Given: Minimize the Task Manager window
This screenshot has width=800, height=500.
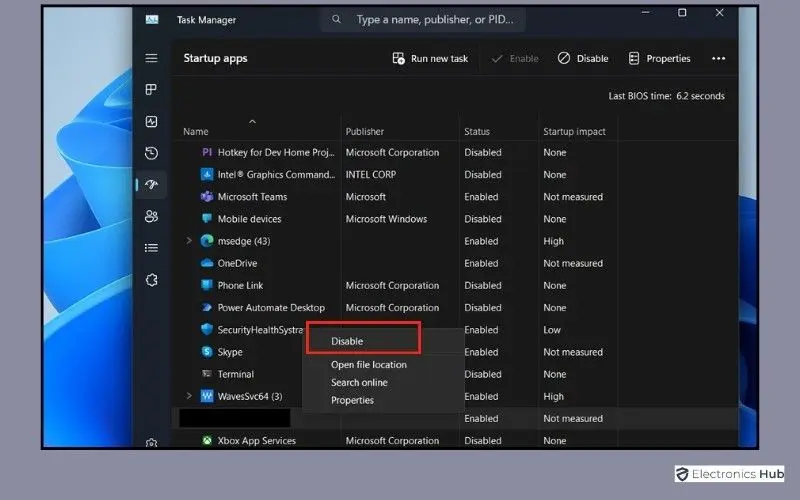Looking at the screenshot, I should click(x=645, y=12).
